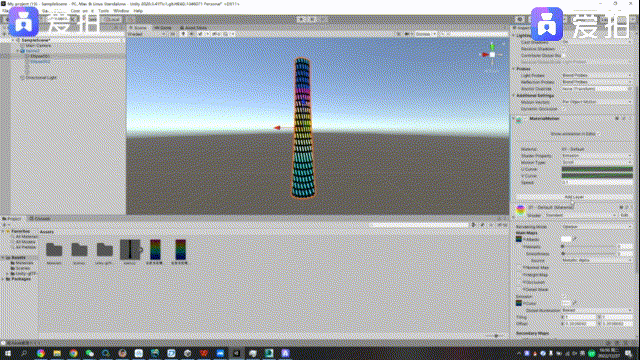Screen dimensions: 640x360
Task: Toggle scene audio in the Scene toolbar
Action: (x=191, y=34)
